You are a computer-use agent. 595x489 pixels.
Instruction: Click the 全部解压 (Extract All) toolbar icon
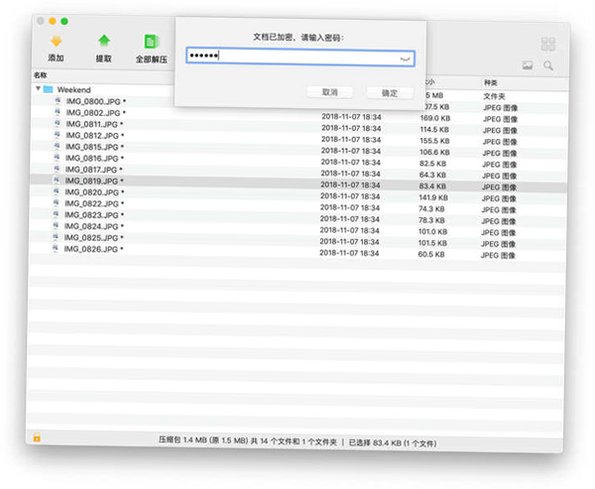(151, 41)
